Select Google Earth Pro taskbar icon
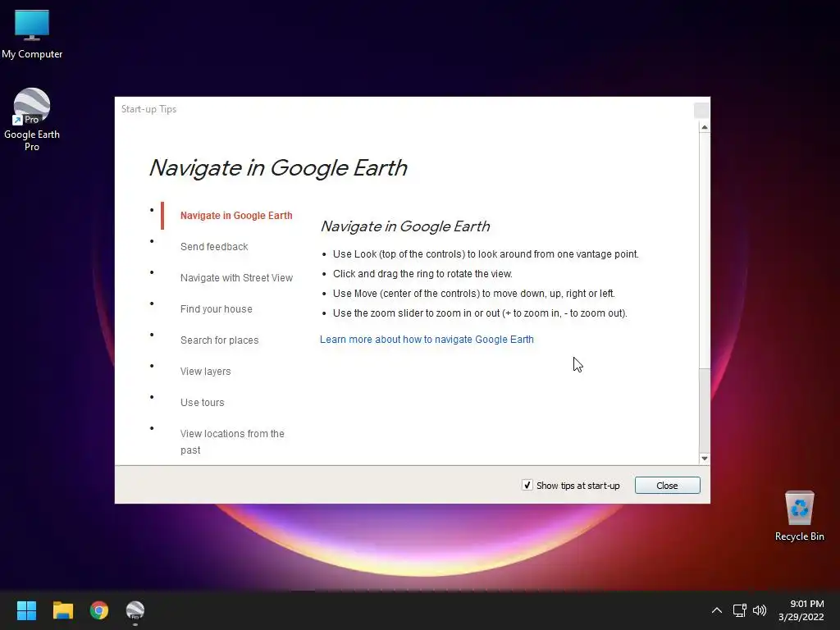 [x=135, y=610]
